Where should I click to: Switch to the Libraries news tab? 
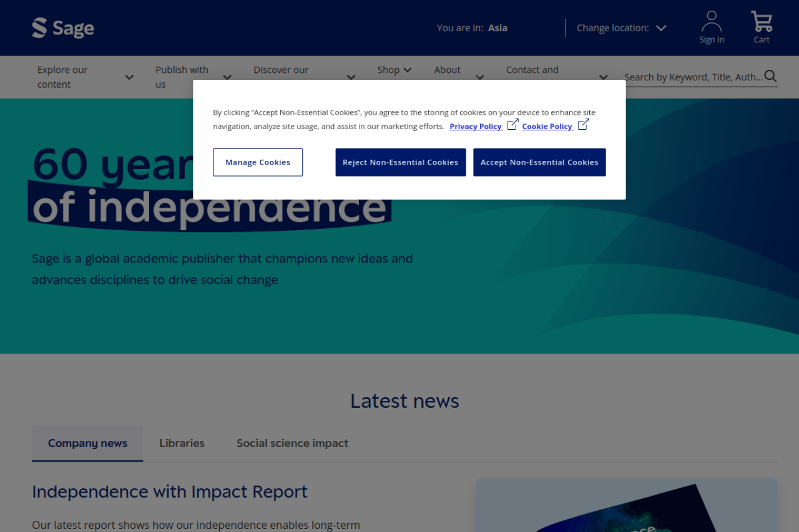(182, 443)
